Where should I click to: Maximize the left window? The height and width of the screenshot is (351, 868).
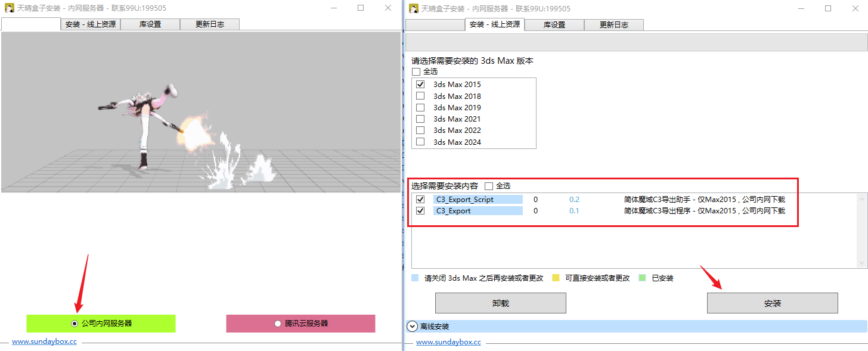tap(361, 8)
